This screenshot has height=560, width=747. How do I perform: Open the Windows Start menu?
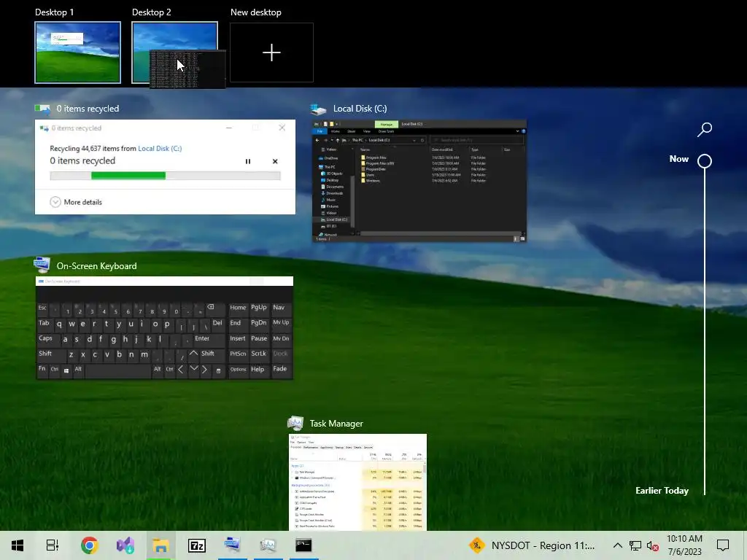18,545
